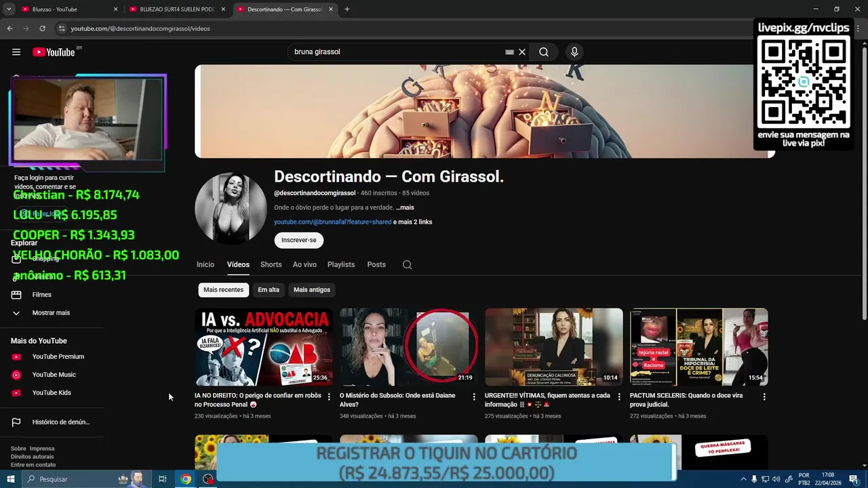The image size is (868, 488).
Task: Search within channel using the magnifier icon
Action: click(x=407, y=265)
